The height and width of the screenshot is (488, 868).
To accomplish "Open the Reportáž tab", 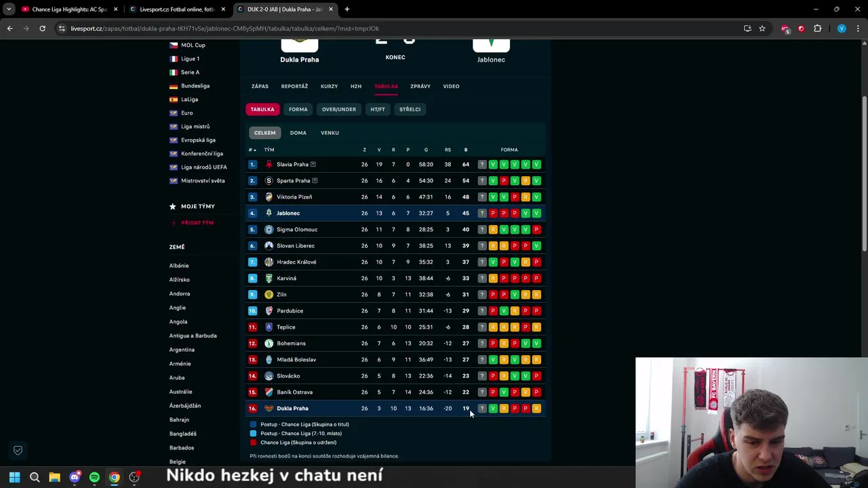I will coord(294,86).
